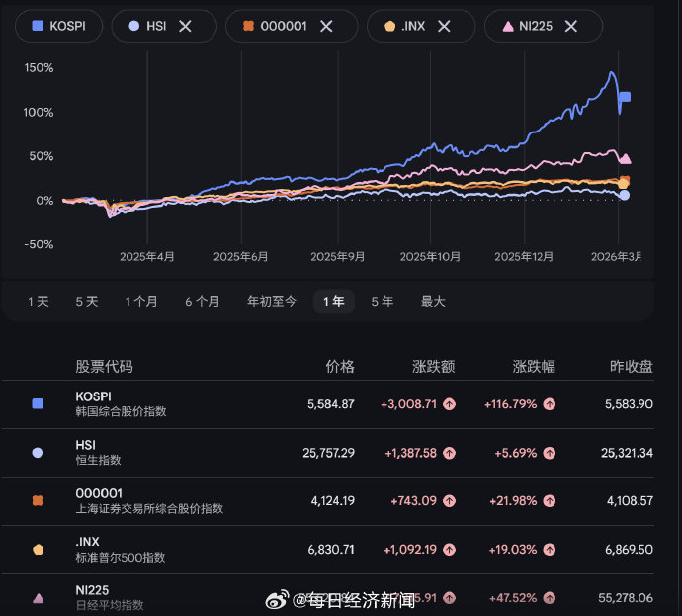Click the 000001 orange square chip marker
The width and height of the screenshot is (682, 616).
click(x=248, y=26)
